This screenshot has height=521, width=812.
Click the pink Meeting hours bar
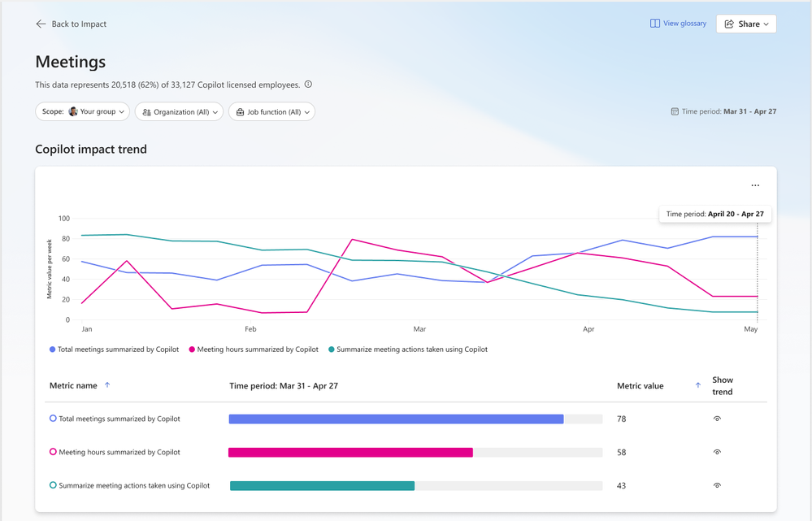[x=350, y=453]
